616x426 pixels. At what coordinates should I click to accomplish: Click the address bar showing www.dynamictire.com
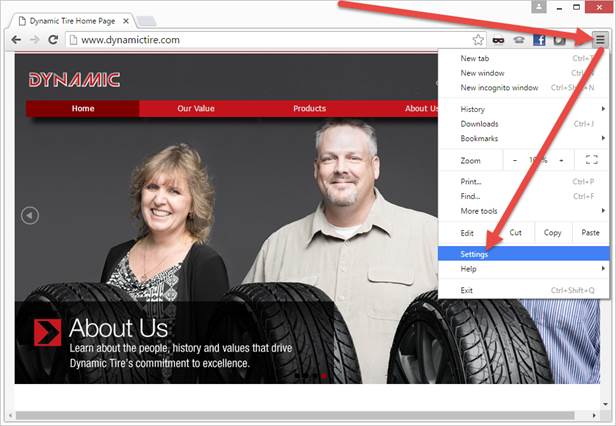click(x=270, y=40)
